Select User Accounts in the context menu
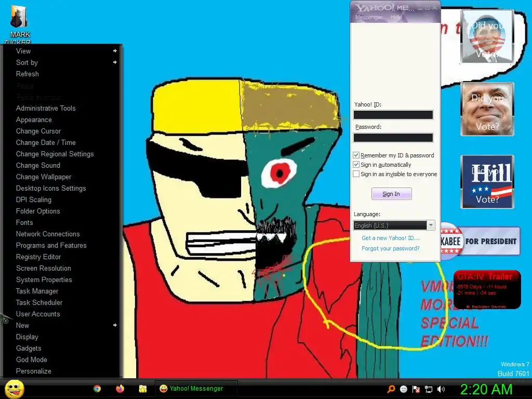Screen dimensions: 532x399 [62, 314]
